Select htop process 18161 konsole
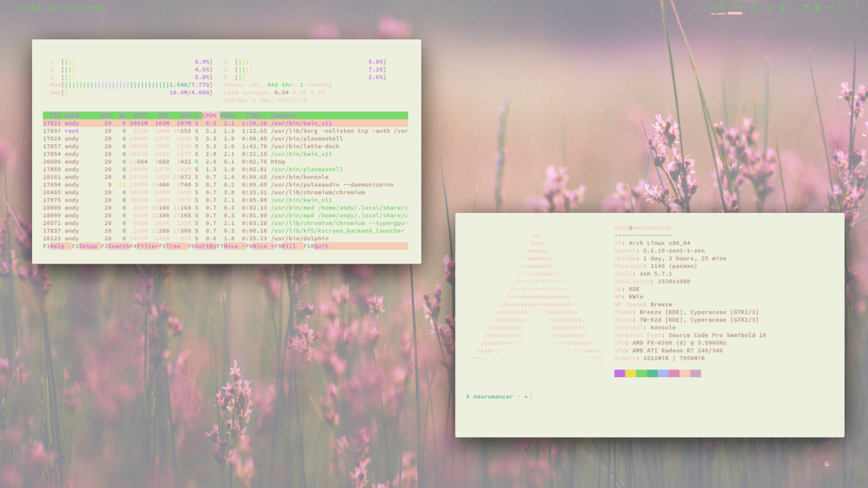The width and height of the screenshot is (868, 488). pyautogui.click(x=225, y=177)
